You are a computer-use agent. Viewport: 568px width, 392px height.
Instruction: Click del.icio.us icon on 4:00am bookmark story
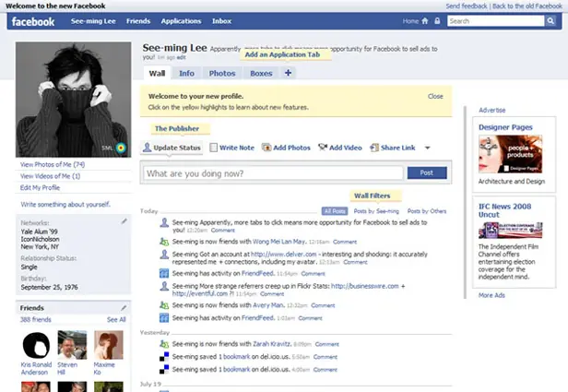[164, 369]
